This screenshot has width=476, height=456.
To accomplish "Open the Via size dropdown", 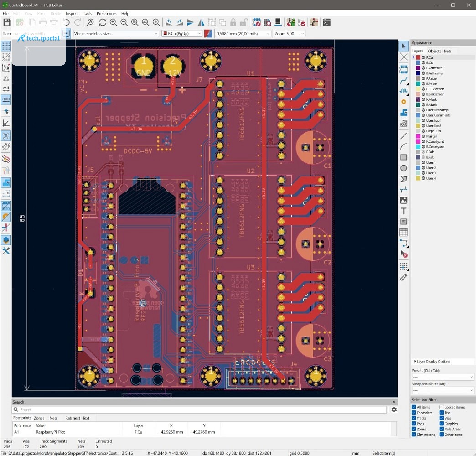I will pos(116,34).
